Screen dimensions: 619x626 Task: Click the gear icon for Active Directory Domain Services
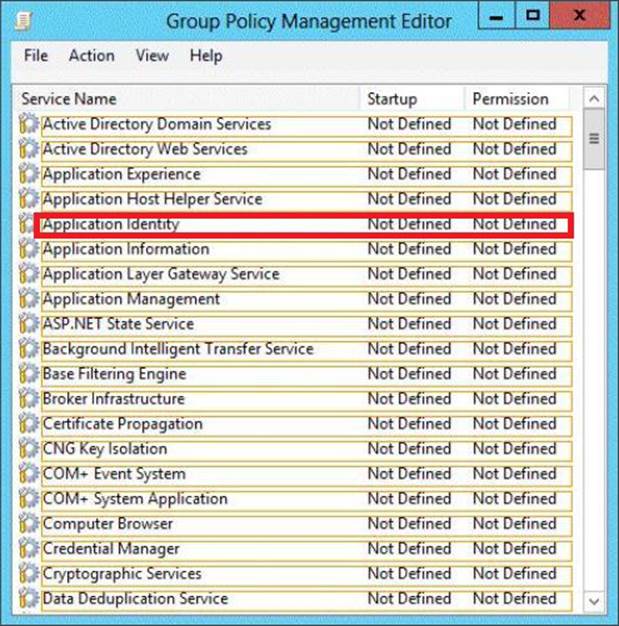28,125
